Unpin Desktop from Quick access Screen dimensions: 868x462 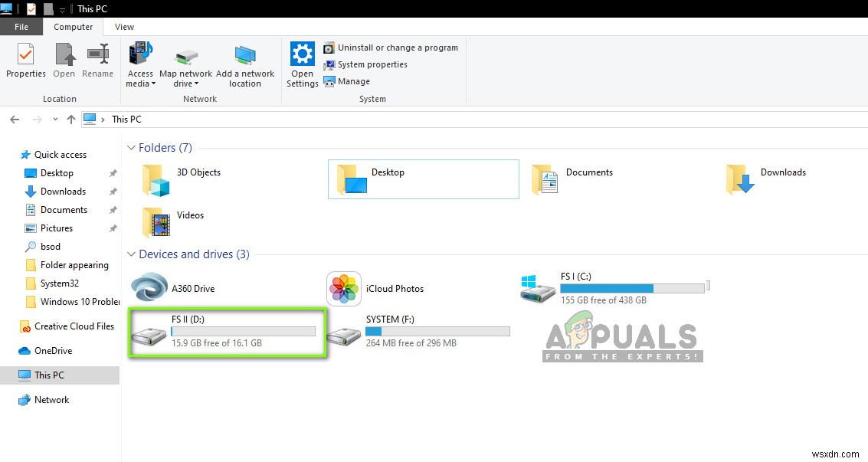(113, 173)
